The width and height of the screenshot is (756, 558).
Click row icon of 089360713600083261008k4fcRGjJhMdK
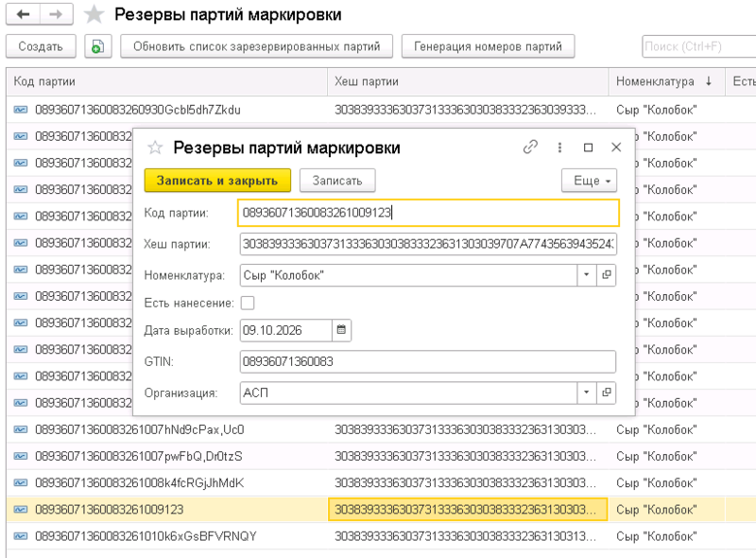click(x=21, y=482)
